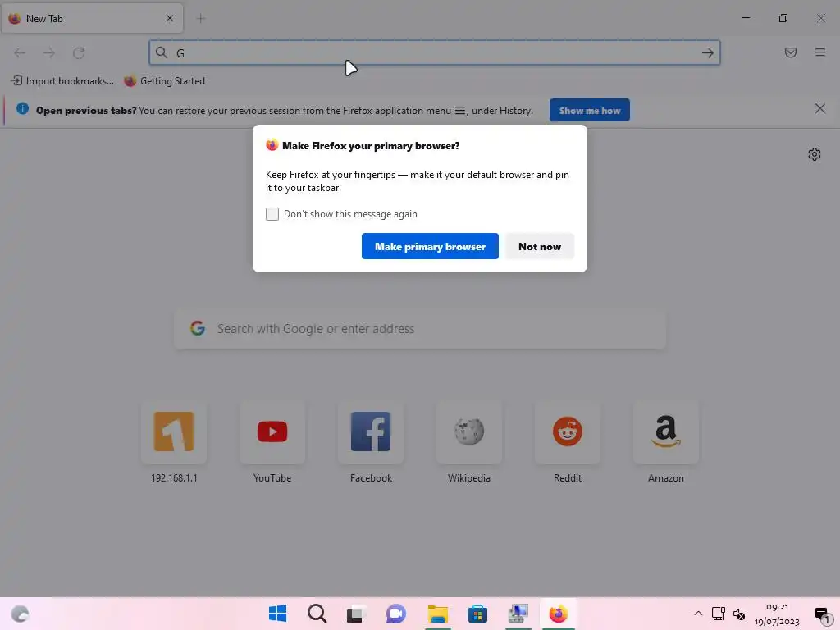This screenshot has height=630, width=840.
Task: Click the Go arrow in address bar
Action: (708, 53)
